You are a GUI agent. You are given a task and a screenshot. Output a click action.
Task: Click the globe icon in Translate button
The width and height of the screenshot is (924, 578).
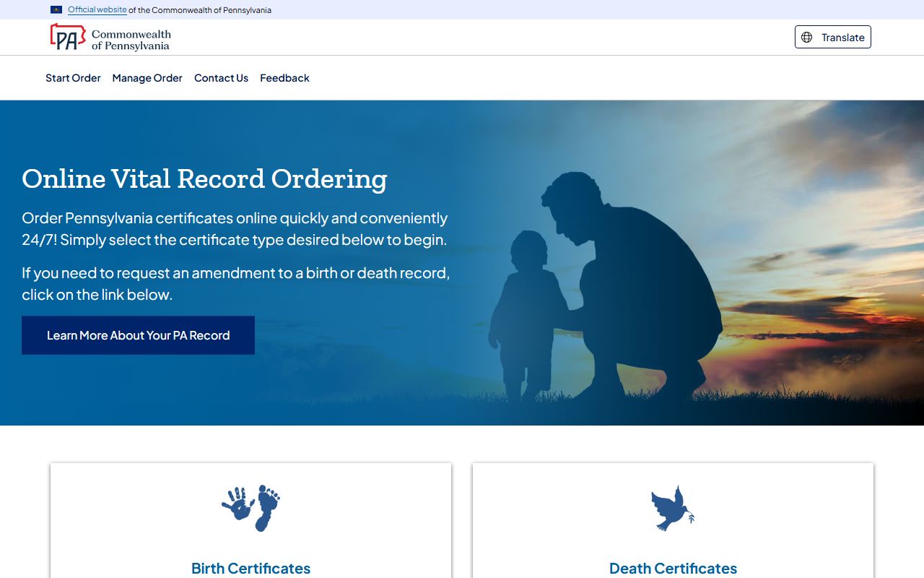point(807,38)
